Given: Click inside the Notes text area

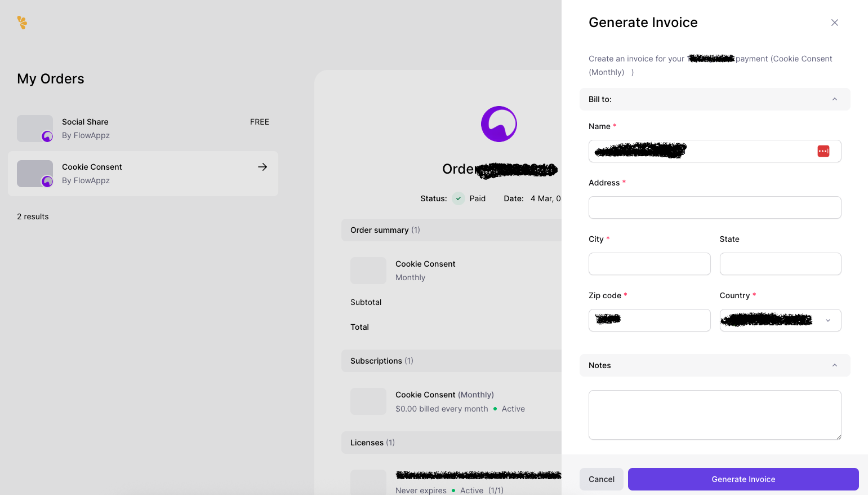Looking at the screenshot, I should pyautogui.click(x=714, y=414).
